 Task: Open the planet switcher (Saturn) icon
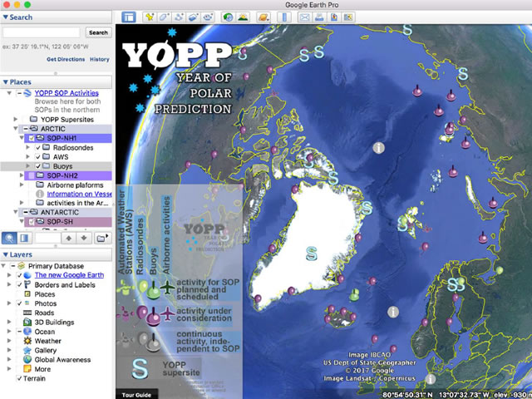(x=264, y=17)
